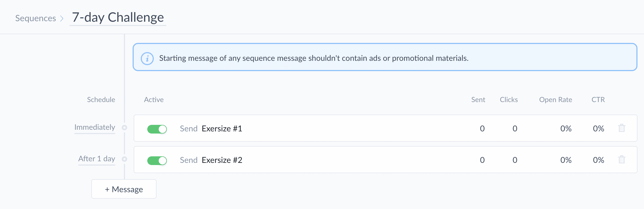Go back to Sequences breadcrumb
Viewport: 644px width, 209px height.
pos(36,18)
